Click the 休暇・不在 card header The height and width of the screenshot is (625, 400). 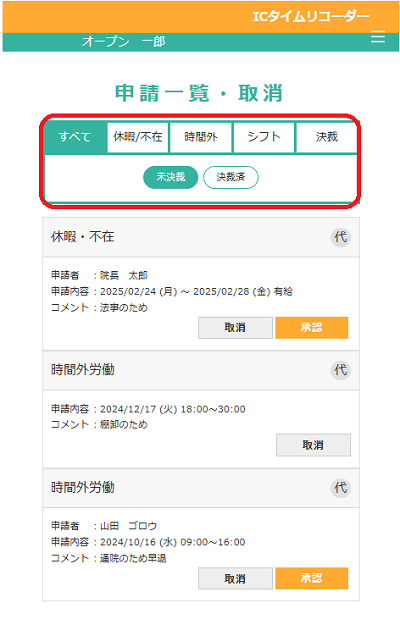pos(201,237)
